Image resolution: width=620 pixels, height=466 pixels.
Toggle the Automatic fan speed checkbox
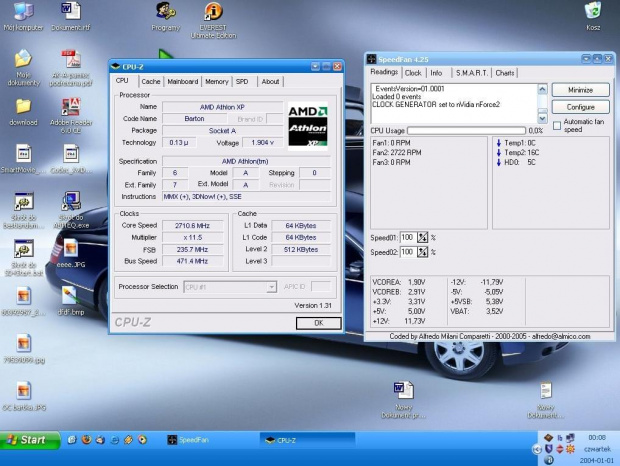point(557,126)
